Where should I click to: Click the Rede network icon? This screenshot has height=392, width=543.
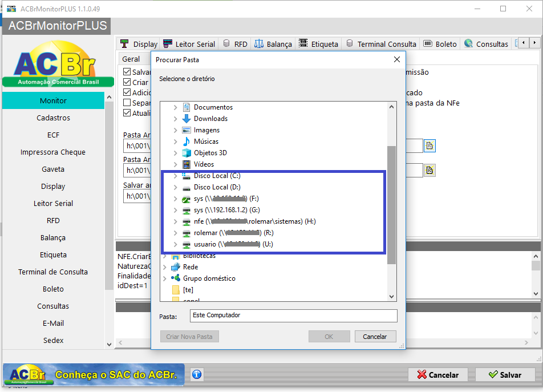tap(176, 266)
